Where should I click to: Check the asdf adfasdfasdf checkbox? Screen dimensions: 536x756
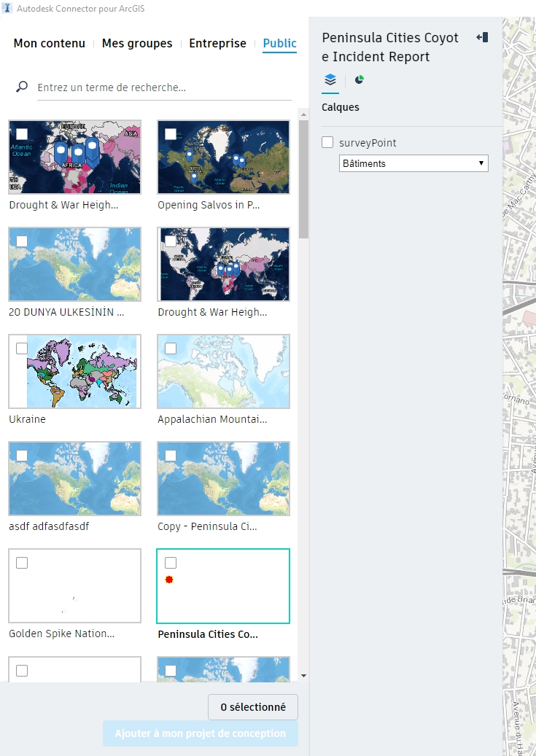[22, 455]
